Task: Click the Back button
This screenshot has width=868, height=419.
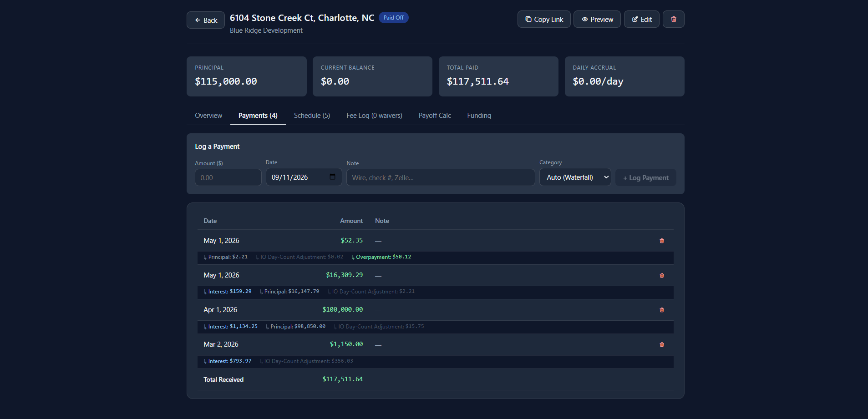Action: [205, 20]
